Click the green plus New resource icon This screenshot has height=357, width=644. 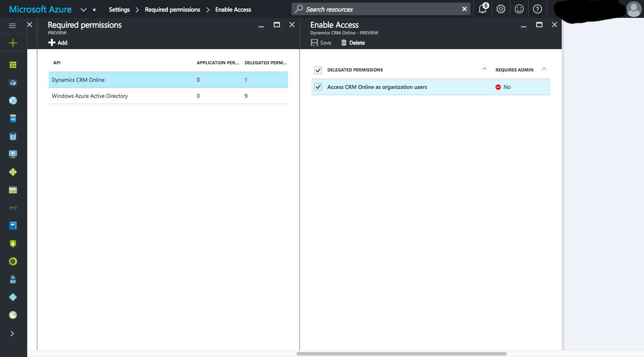(13, 43)
